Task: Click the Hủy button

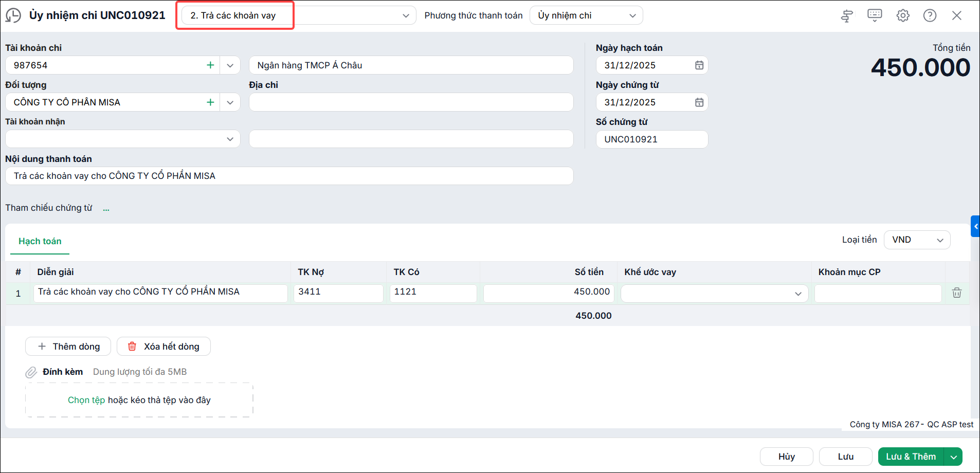Action: (786, 457)
